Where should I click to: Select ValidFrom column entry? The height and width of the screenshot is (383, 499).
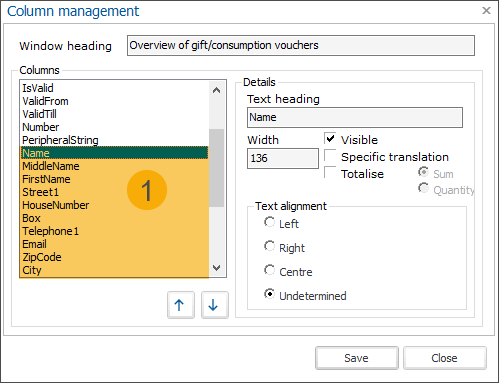114,101
